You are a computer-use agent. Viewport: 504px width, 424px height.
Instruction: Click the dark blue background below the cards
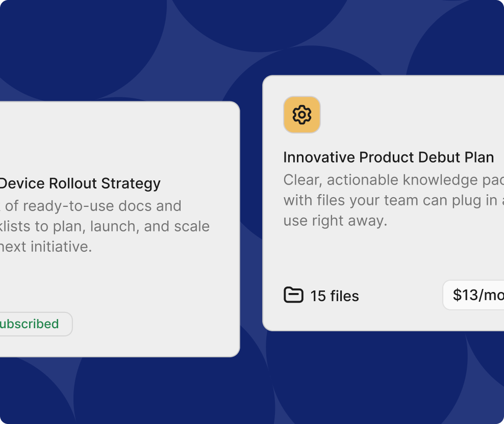coord(255,387)
